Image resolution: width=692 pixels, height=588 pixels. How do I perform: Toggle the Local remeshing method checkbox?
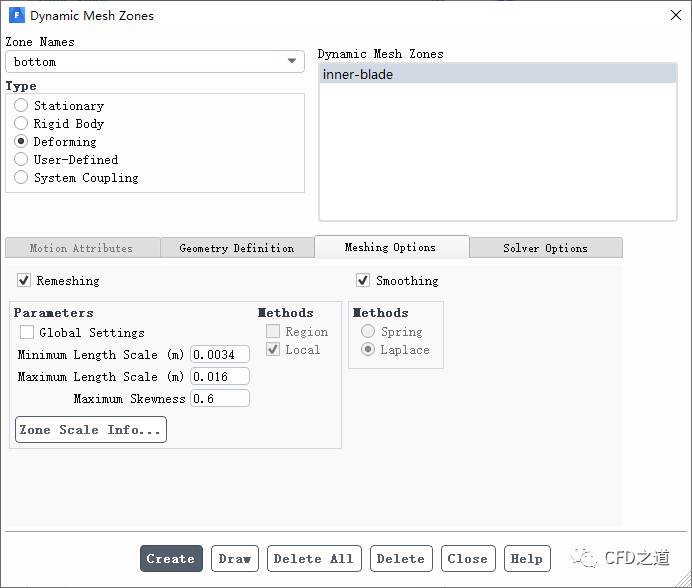(273, 349)
